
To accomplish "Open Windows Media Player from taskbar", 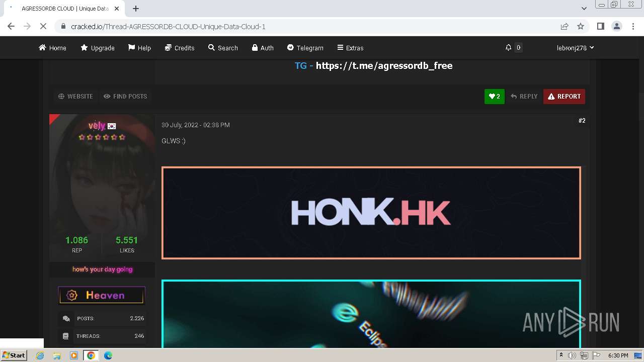I will [74, 355].
